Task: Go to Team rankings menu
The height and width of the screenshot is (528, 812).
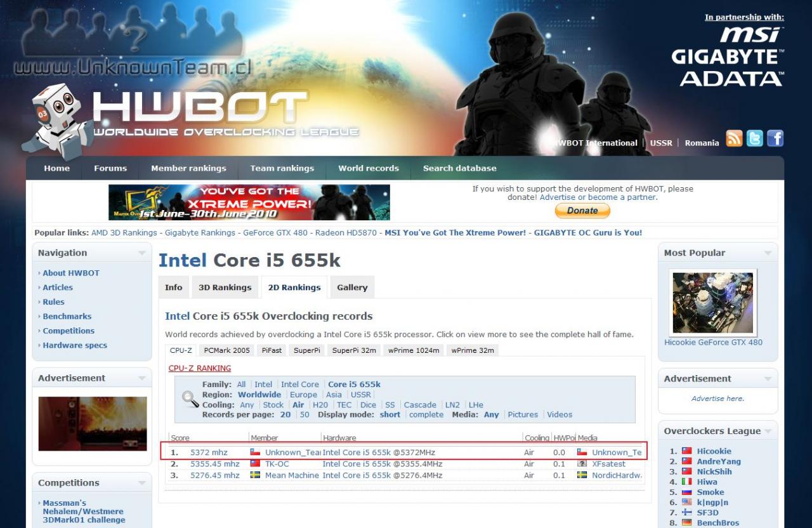Action: click(x=282, y=168)
